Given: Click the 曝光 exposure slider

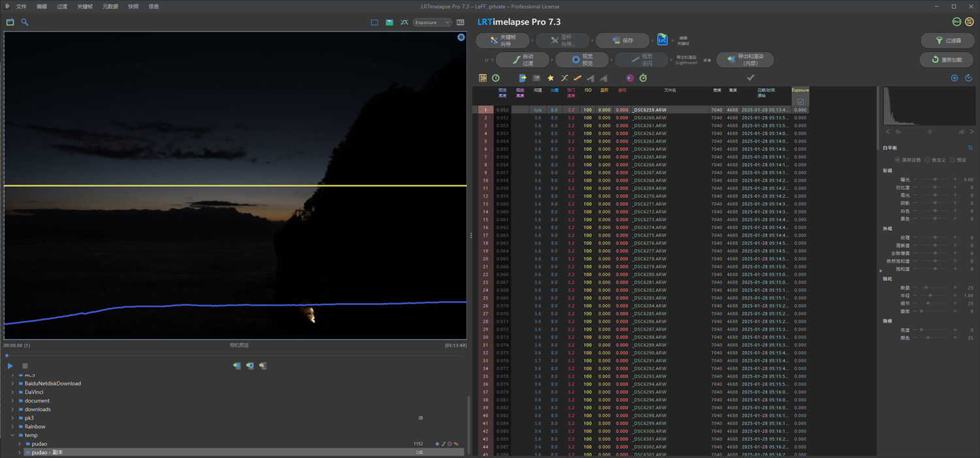Looking at the screenshot, I should [935, 179].
